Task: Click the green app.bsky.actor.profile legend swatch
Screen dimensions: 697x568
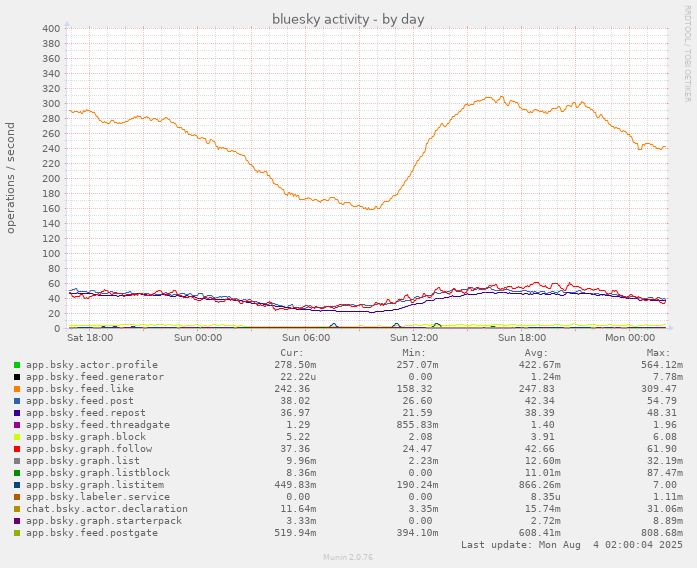Action: (x=17, y=365)
